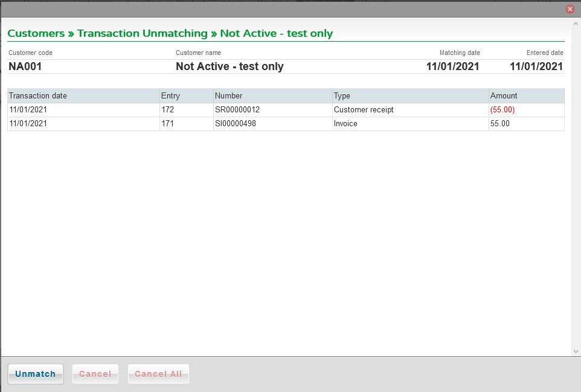Click the scrollbar up arrow
The height and width of the screenshot is (392, 581).
(576, 24)
